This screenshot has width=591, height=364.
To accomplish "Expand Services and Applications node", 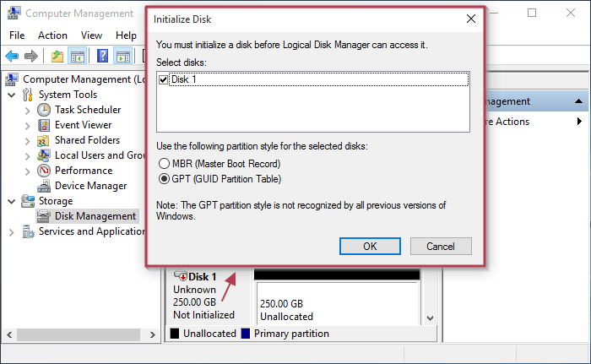I will [12, 231].
